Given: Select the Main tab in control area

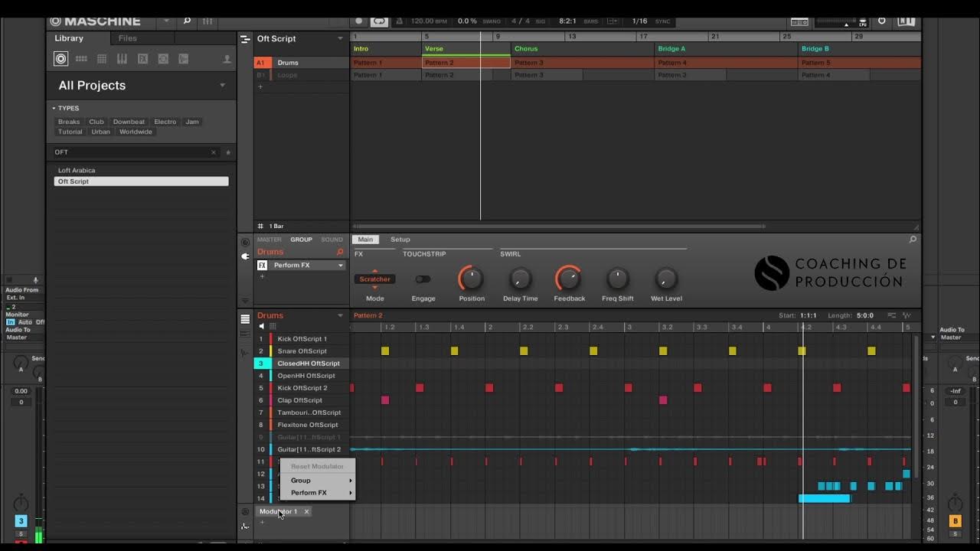Looking at the screenshot, I should point(366,240).
